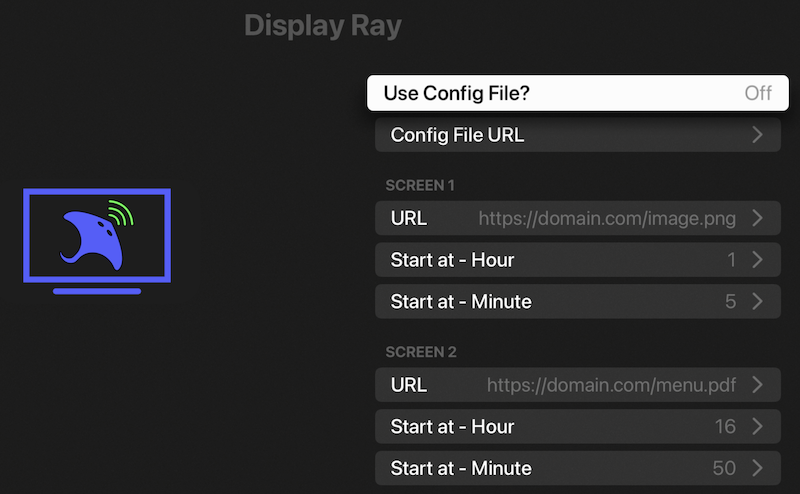
Task: Expand chevron beside Screen 2 minute value 50
Action: 758,468
